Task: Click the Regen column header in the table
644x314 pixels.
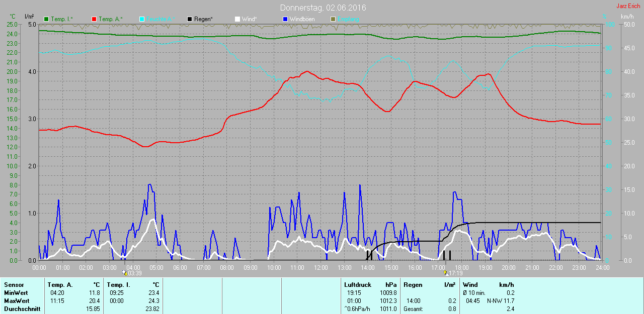Action: click(x=413, y=285)
